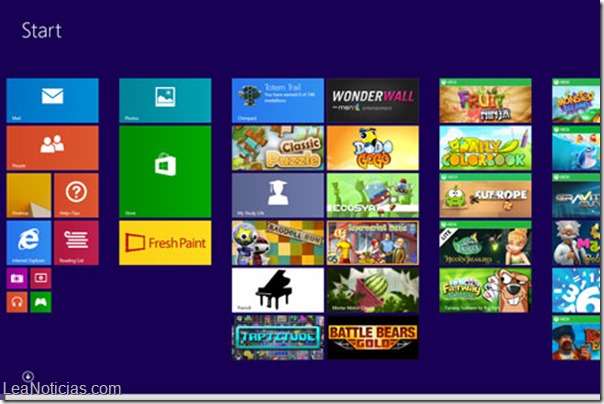This screenshot has height=404, width=604.
Task: Launch the Gravity Guy tile
Action: pos(576,195)
